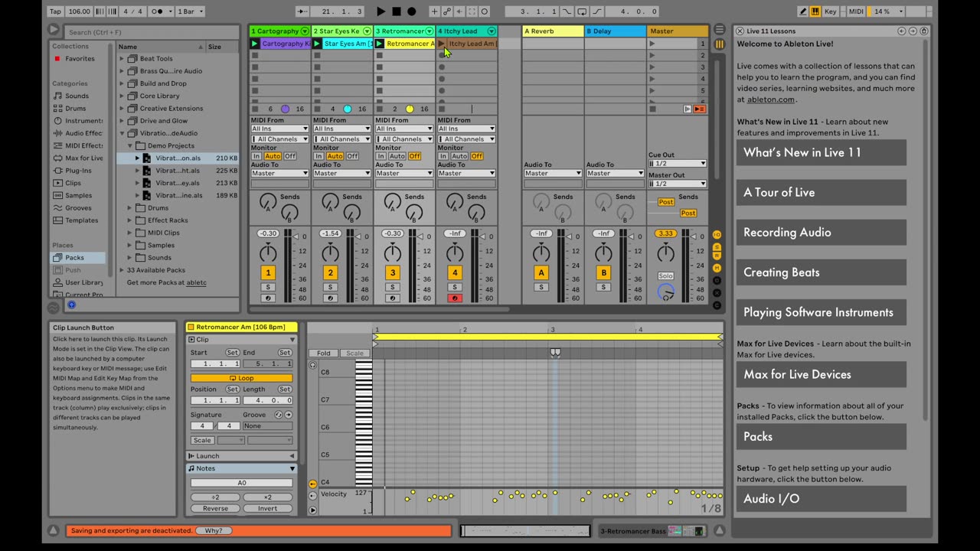Set Cartography monitor to In
Screen dimensions: 980x551
pos(256,156)
